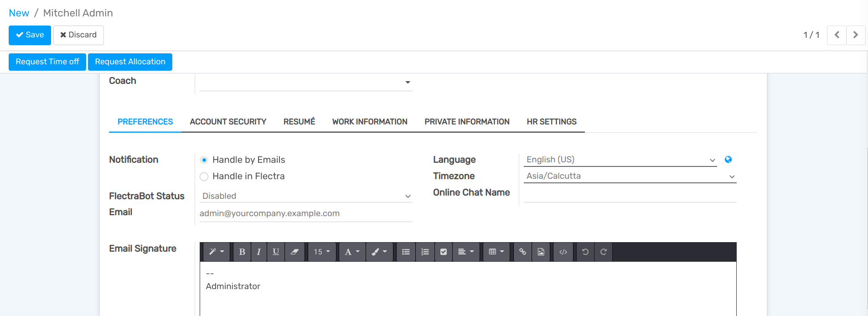Toggle bold formatting in signature editor
868x316 pixels.
tap(242, 252)
